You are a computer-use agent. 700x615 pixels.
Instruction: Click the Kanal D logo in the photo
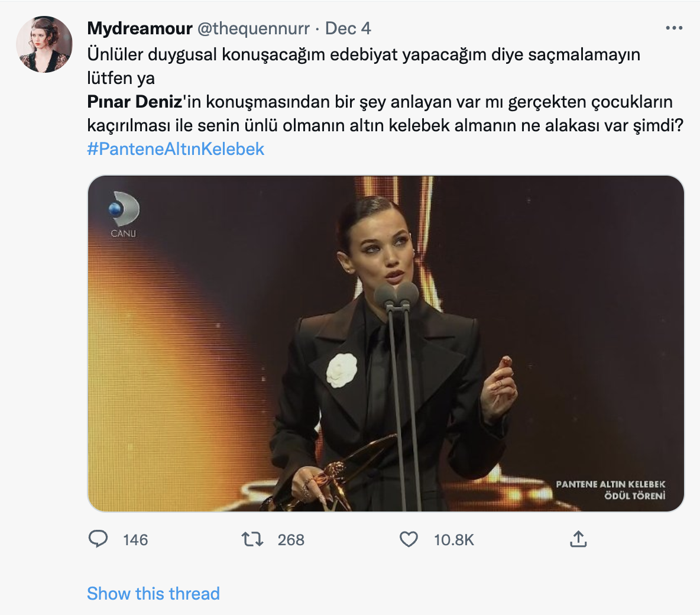pos(124,214)
